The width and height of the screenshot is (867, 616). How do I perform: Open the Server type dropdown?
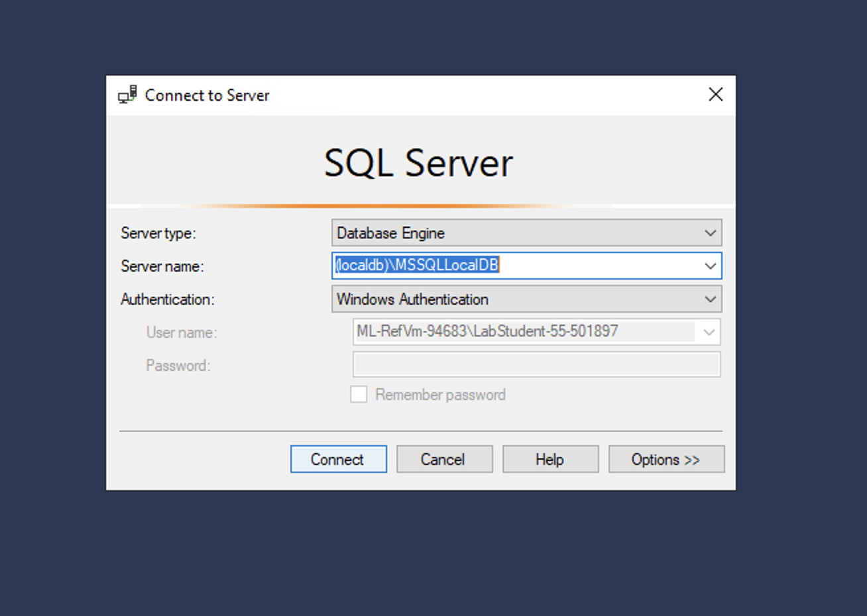pos(711,233)
